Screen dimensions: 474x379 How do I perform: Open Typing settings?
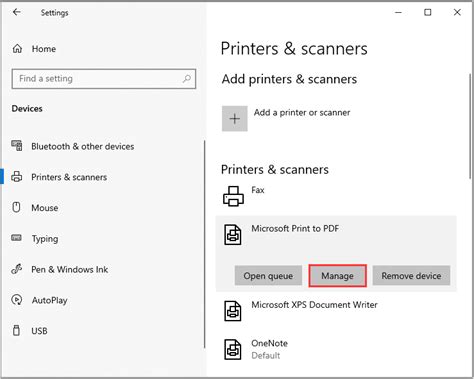[x=45, y=239]
